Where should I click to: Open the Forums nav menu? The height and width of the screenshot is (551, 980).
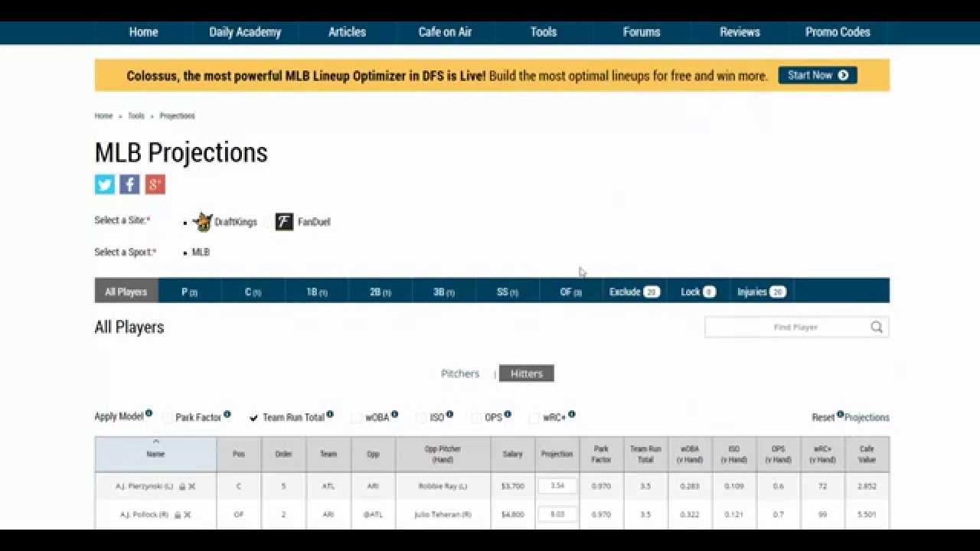pyautogui.click(x=642, y=32)
